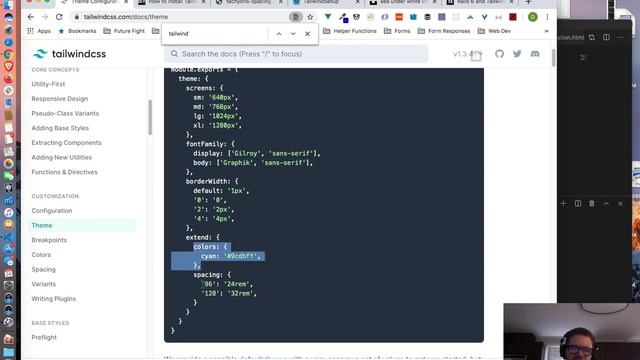Focus the Search the docs field
The height and width of the screenshot is (360, 640).
(x=296, y=54)
